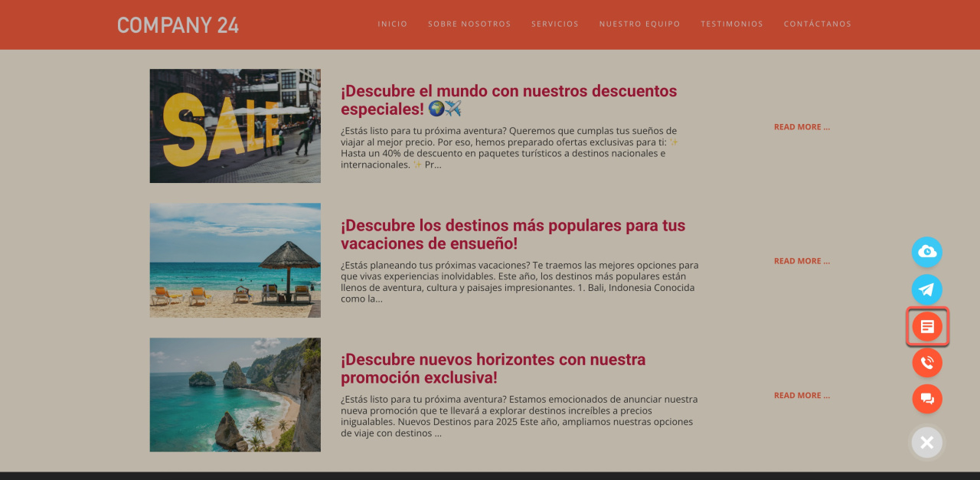Open the discounts article READ MORE link
980x480 pixels.
802,126
